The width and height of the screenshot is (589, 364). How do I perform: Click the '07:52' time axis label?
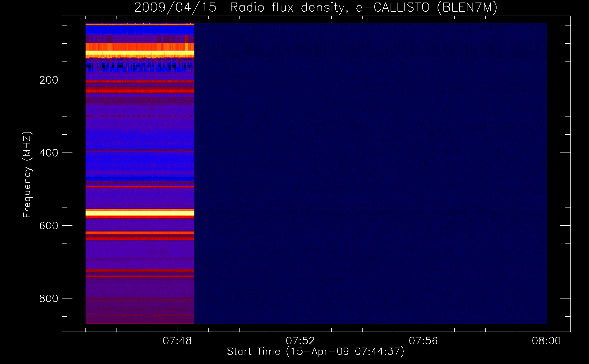[300, 341]
